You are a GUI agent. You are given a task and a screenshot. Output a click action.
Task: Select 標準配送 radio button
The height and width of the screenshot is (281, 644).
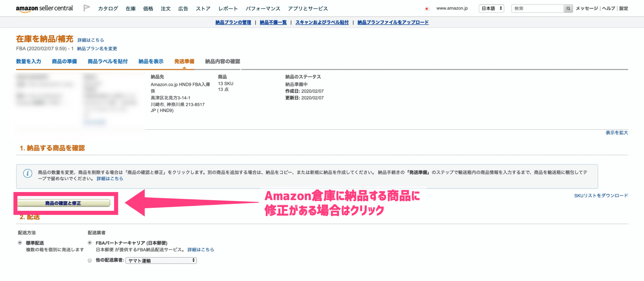(20, 243)
